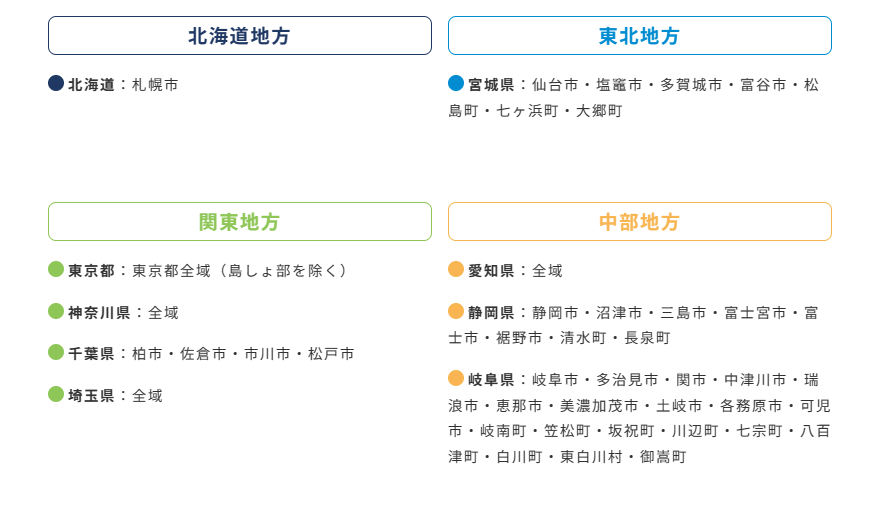Click the blue bullet beside 宮城県
This screenshot has height=509, width=891.
456,83
